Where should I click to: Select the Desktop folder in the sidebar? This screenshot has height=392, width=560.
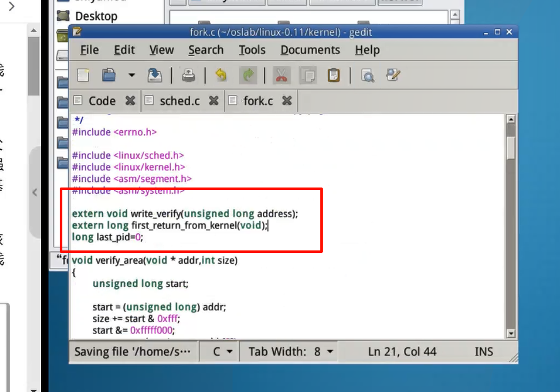pos(96,16)
